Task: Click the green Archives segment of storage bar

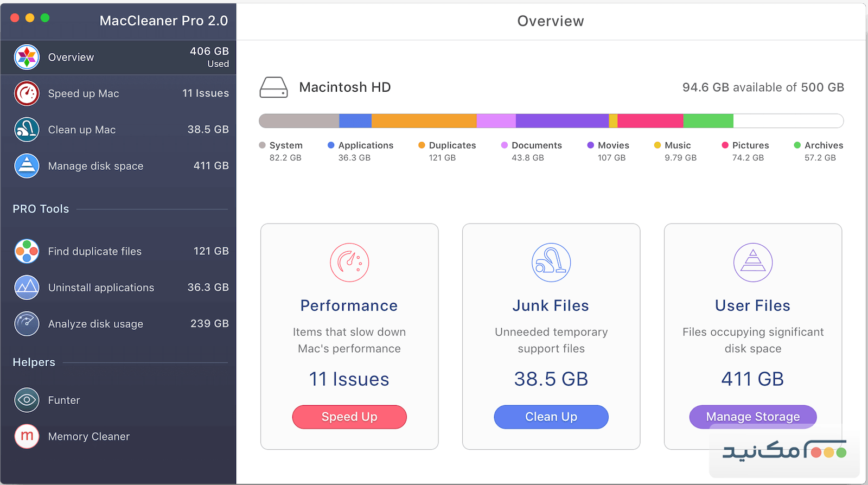Action: [708, 121]
